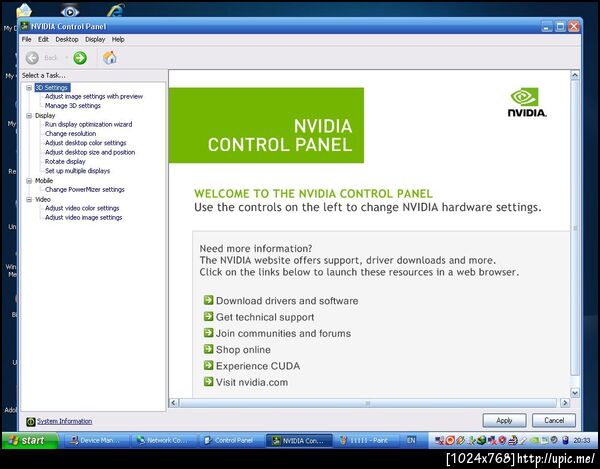600x469 pixels.
Task: Click arrow icon beside Download drivers and software
Action: click(208, 300)
